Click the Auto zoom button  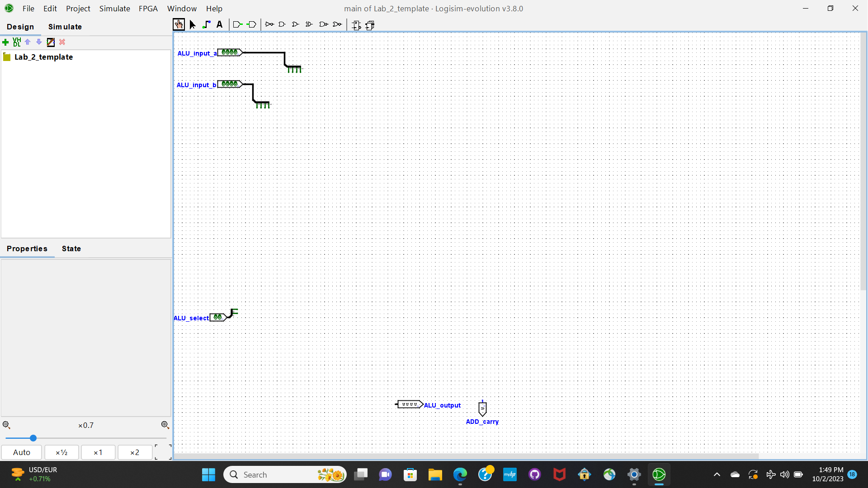[22, 452]
